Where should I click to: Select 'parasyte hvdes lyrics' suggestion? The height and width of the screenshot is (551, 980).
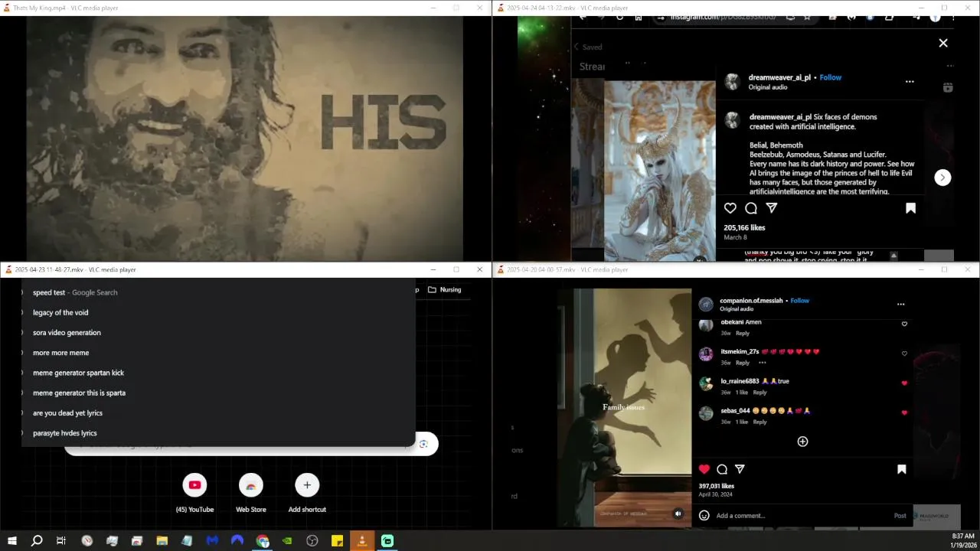tap(218, 433)
